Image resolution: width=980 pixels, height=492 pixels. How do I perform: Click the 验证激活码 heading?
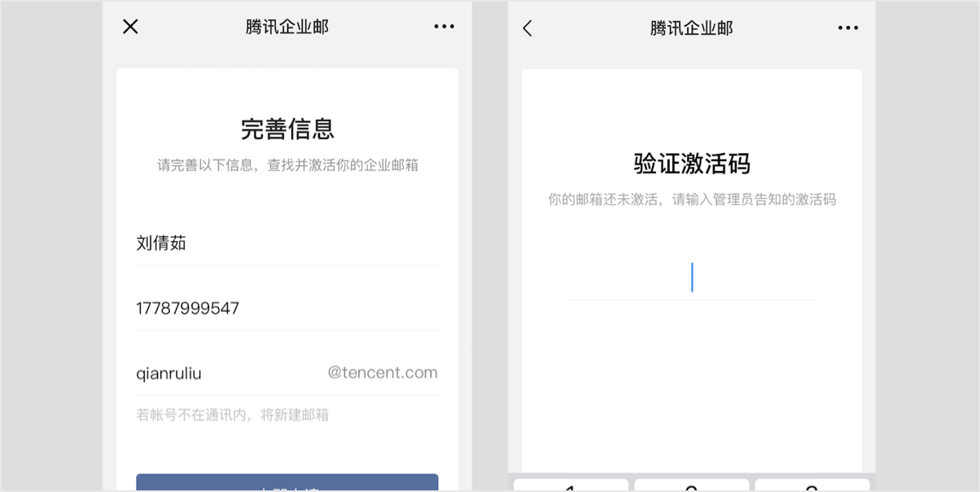(692, 164)
